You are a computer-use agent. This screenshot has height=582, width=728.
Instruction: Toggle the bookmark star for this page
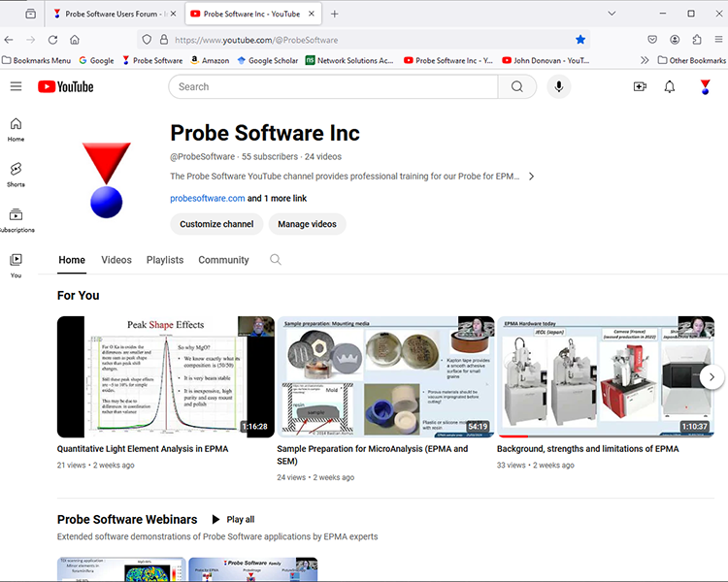[580, 40]
